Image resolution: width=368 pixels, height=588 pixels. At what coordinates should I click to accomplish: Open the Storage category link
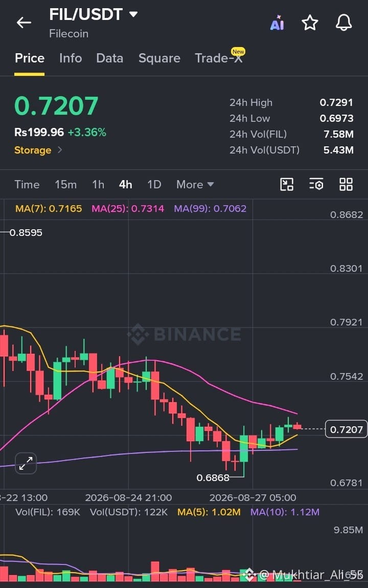click(x=38, y=150)
